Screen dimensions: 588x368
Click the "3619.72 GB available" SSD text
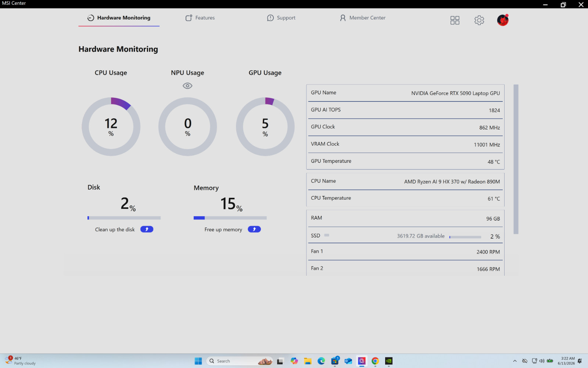(421, 236)
